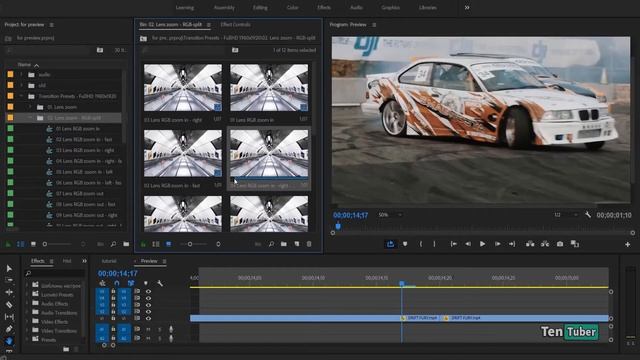Screen dimensions: 640x360
Task: Adjust Bin thumbnail size slider
Action: (x=190, y=244)
